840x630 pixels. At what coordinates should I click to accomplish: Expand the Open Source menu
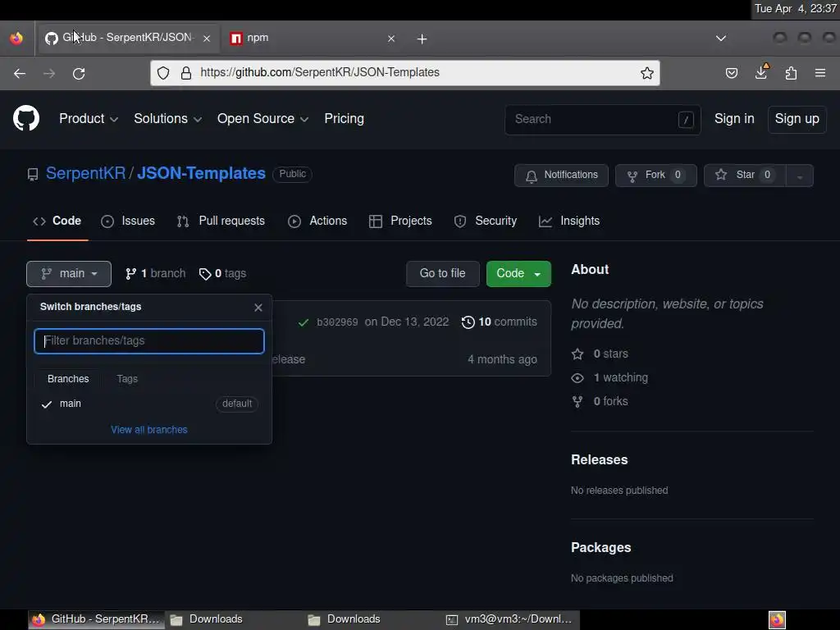pos(262,119)
